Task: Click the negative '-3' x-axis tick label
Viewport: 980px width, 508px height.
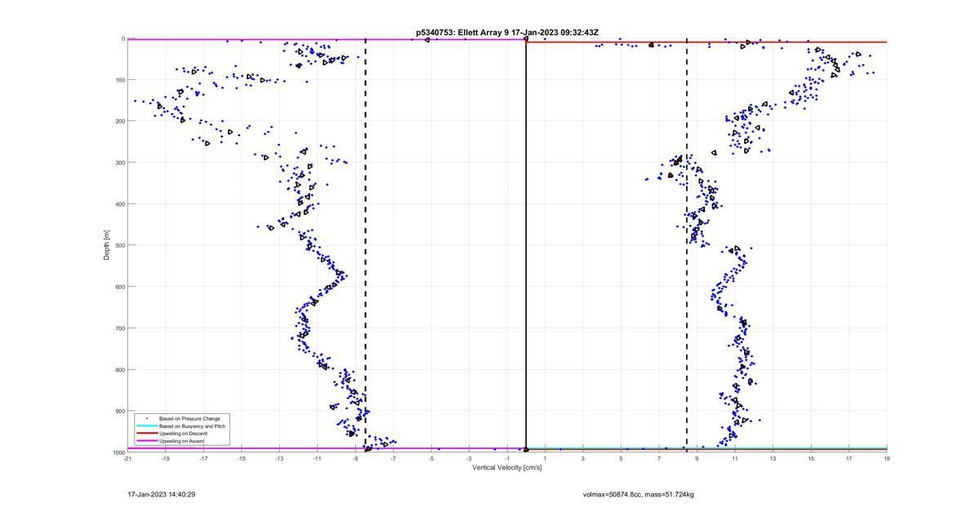Action: click(x=470, y=459)
